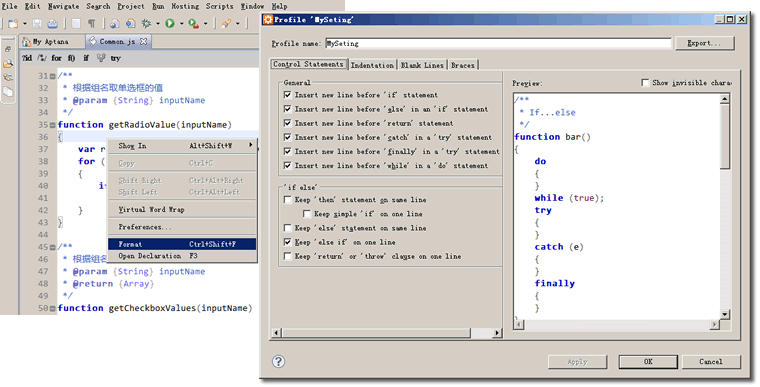Image resolution: width=760 pixels, height=387 pixels.
Task: Click the Debug bug toolbar icon
Action: tap(146, 23)
